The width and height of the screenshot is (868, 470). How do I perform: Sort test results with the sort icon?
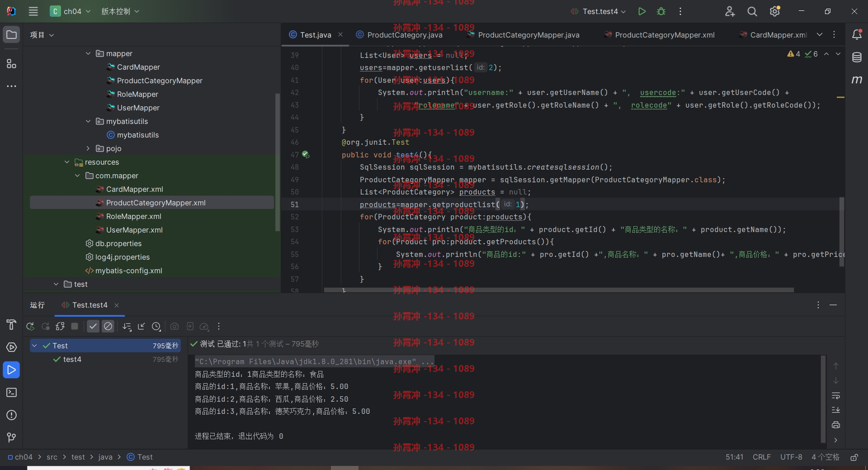click(x=127, y=326)
